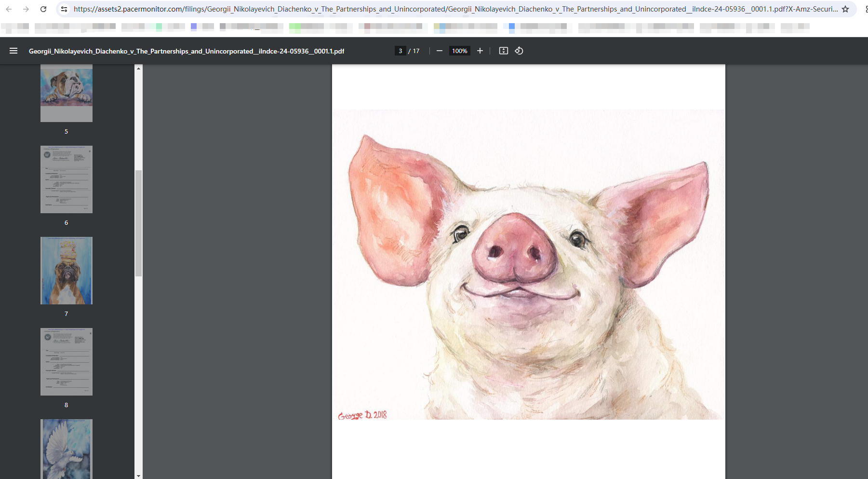This screenshot has width=868, height=479.
Task: Open the white dove painting thumbnail
Action: pyautogui.click(x=67, y=449)
